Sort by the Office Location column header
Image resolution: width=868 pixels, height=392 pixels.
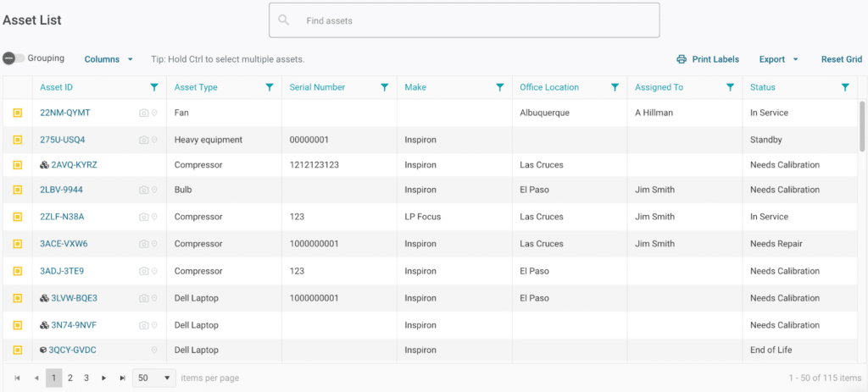[549, 87]
